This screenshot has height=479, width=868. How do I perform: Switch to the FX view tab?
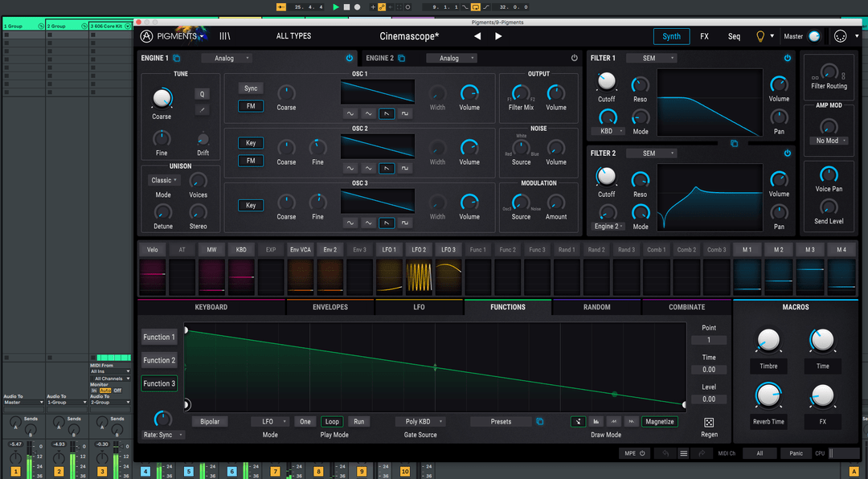click(x=704, y=36)
